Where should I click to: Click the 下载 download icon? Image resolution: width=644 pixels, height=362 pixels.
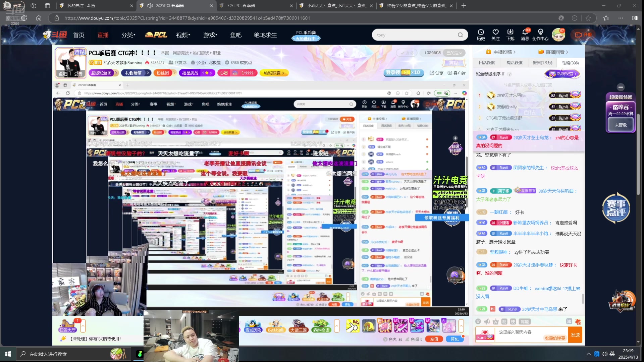510,35
